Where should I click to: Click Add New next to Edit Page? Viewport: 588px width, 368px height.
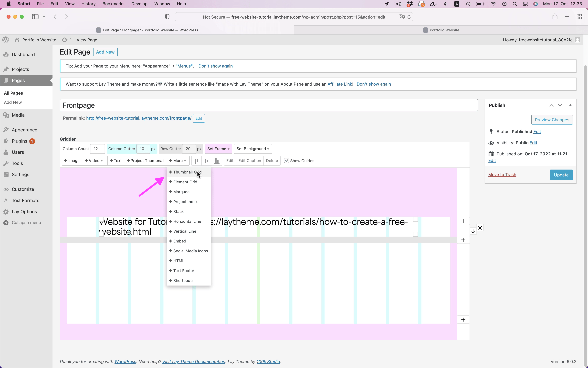105,52
